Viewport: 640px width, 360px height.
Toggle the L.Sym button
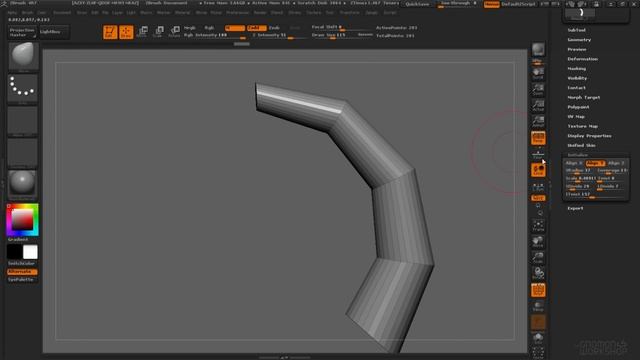pos(538,187)
